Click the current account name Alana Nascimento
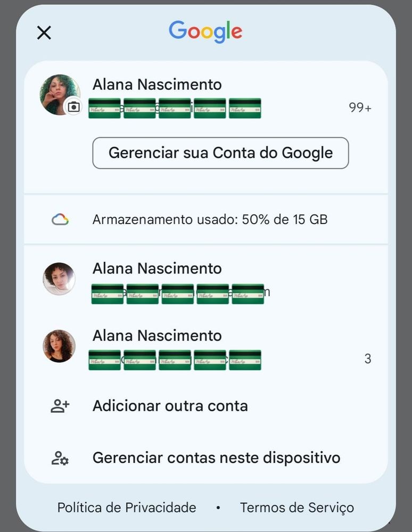The height and width of the screenshot is (532, 412). tap(157, 85)
